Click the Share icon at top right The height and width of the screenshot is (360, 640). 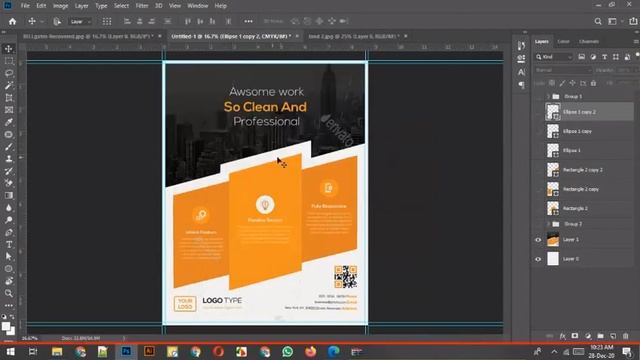tap(633, 21)
